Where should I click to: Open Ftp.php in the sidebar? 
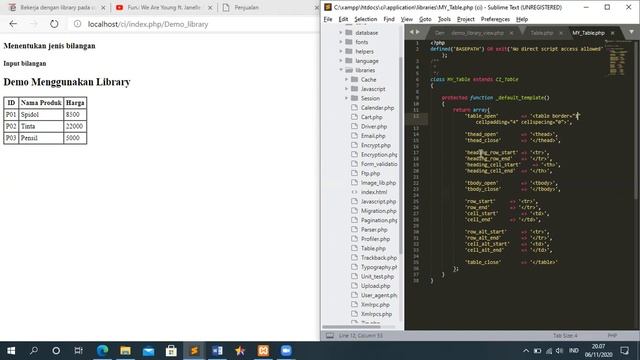(370, 173)
